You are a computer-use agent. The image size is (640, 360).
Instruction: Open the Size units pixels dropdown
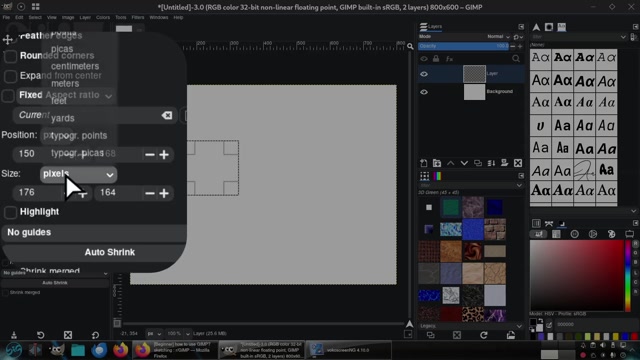point(78,174)
